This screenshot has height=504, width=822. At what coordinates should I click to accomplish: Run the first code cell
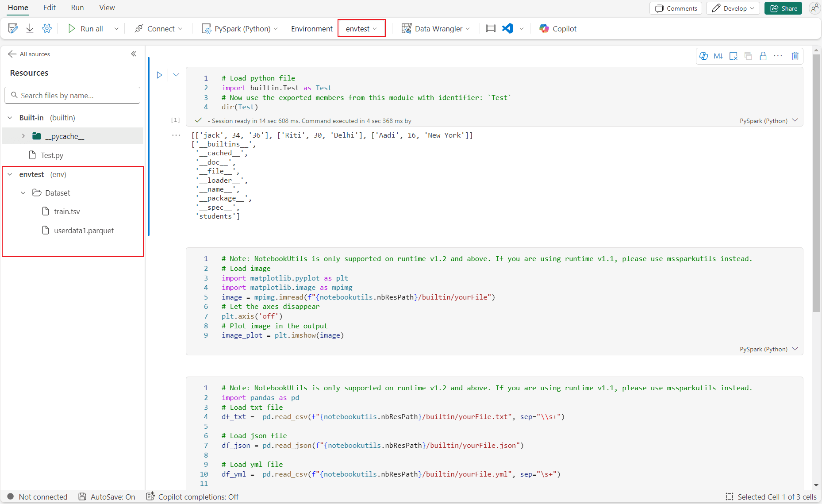pyautogui.click(x=159, y=75)
